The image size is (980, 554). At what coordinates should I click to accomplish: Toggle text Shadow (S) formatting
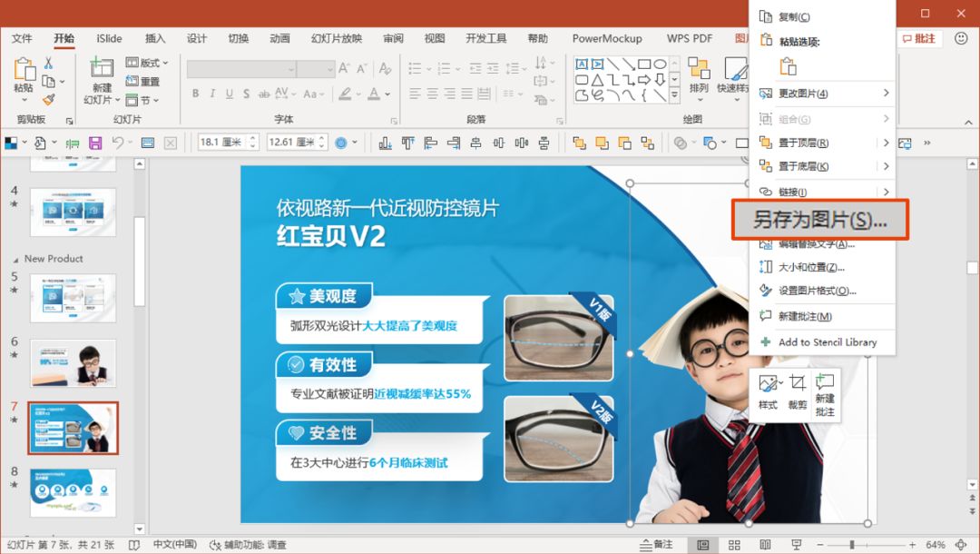click(x=246, y=94)
